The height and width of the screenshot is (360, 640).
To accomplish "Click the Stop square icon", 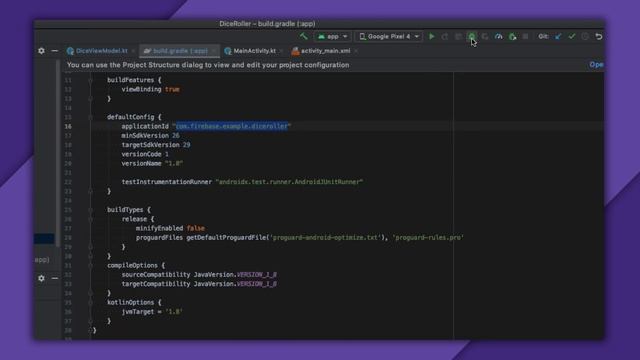I will click(525, 36).
